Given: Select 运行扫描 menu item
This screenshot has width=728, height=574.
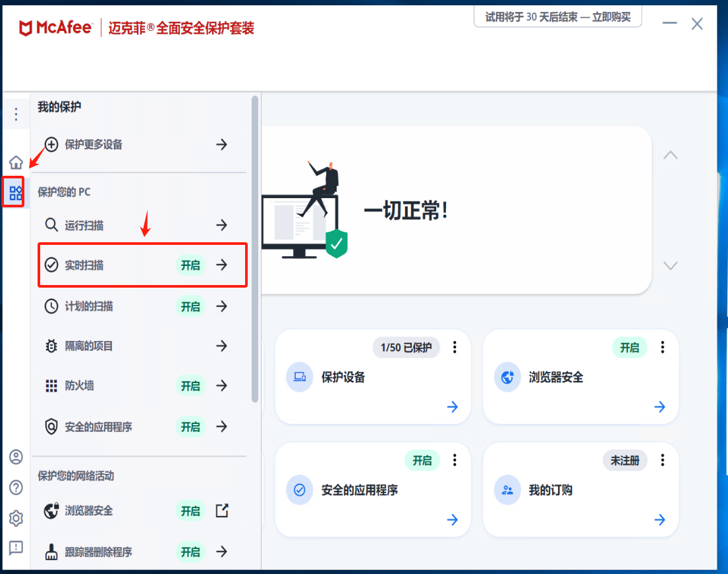Looking at the screenshot, I should [141, 225].
